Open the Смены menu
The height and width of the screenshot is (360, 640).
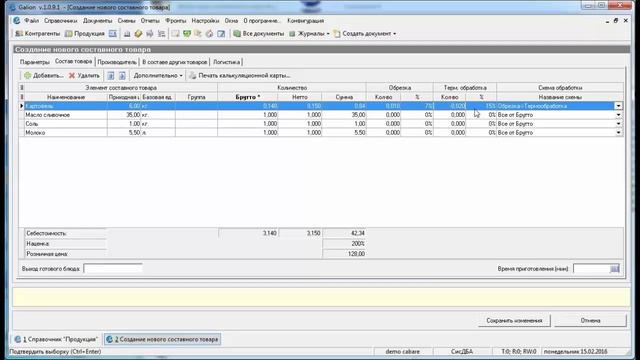click(x=126, y=20)
